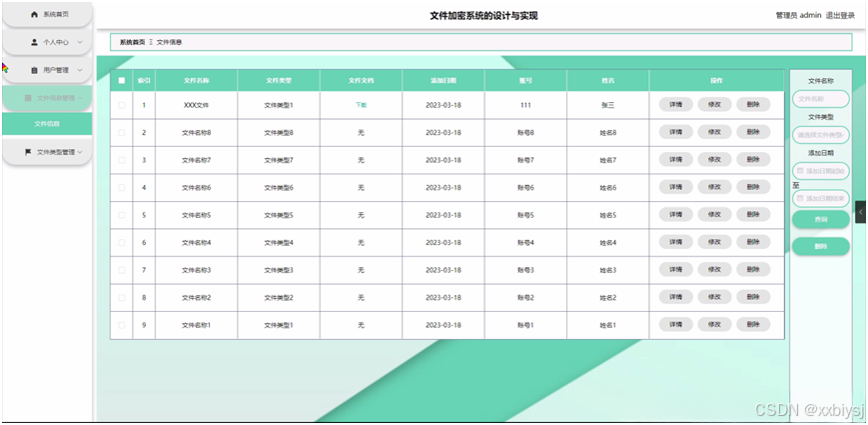Image resolution: width=868 pixels, height=425 pixels.
Task: Click the 管理员 admin user label
Action: pyautogui.click(x=798, y=16)
